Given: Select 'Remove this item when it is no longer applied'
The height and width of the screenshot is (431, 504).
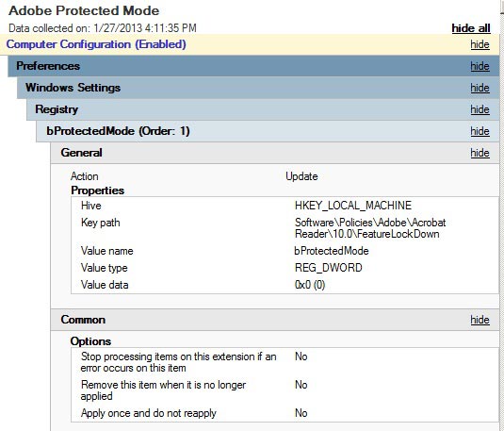Looking at the screenshot, I should click(163, 390).
